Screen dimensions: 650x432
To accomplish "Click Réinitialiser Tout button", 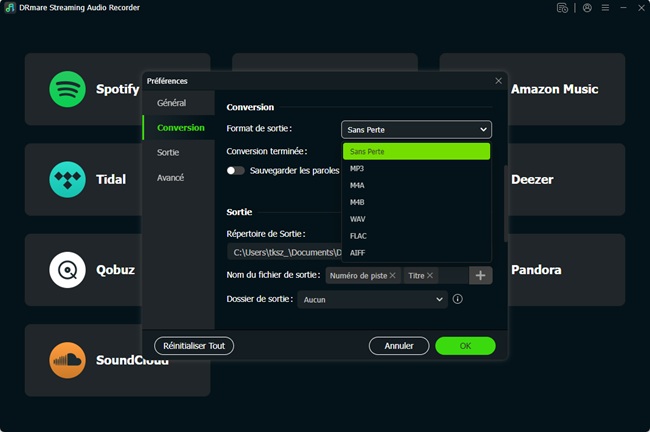I will (194, 346).
